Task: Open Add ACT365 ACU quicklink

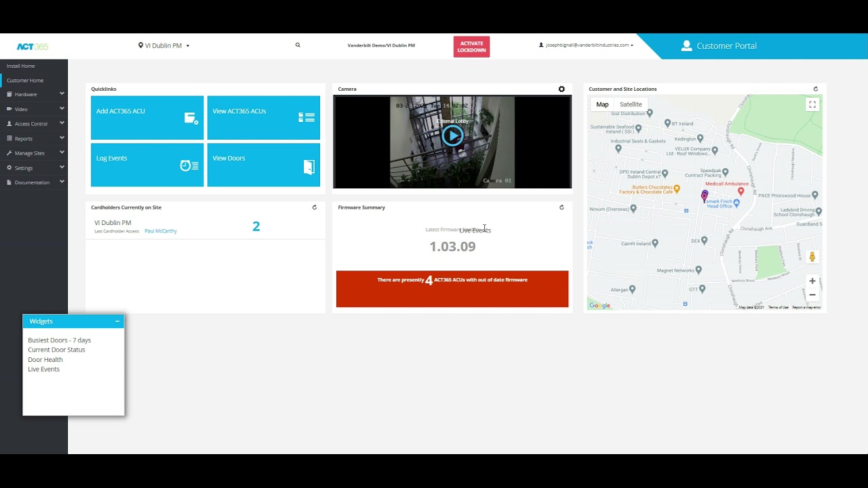Action: point(147,118)
